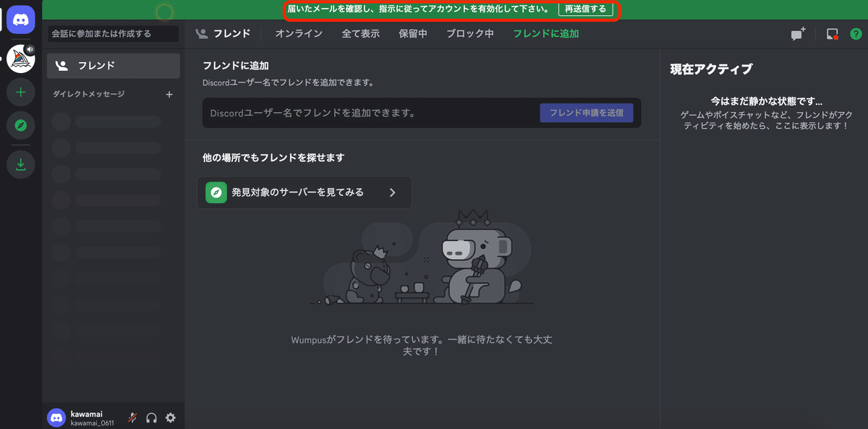Switch to the ブロック中 tab
Image resolution: width=868 pixels, height=429 pixels.
pyautogui.click(x=470, y=33)
